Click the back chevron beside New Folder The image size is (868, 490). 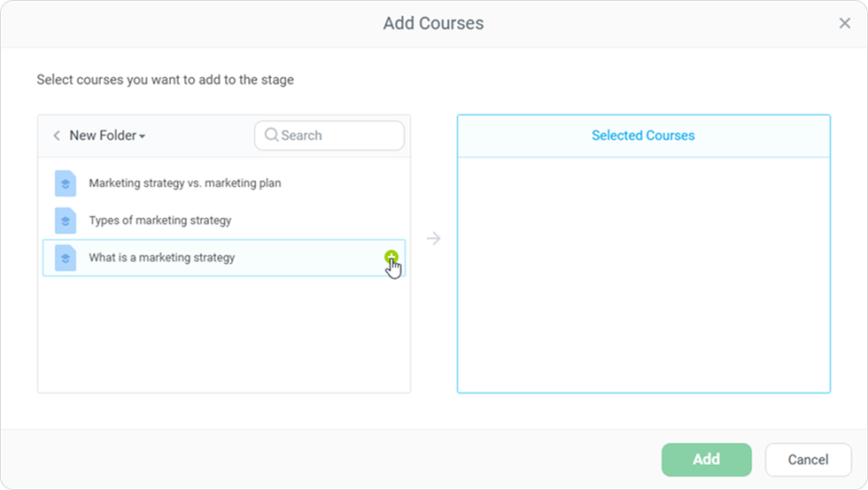point(57,136)
